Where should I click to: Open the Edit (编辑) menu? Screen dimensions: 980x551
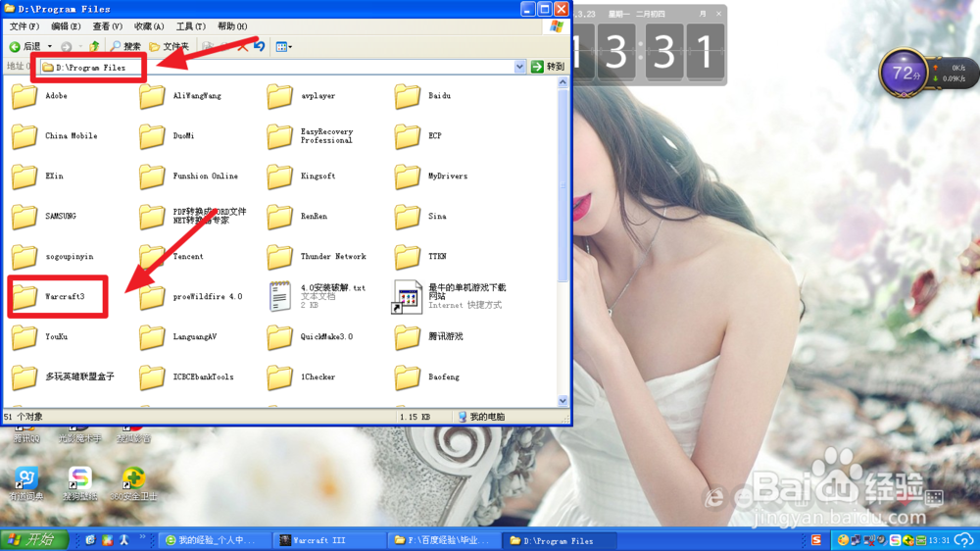[66, 26]
